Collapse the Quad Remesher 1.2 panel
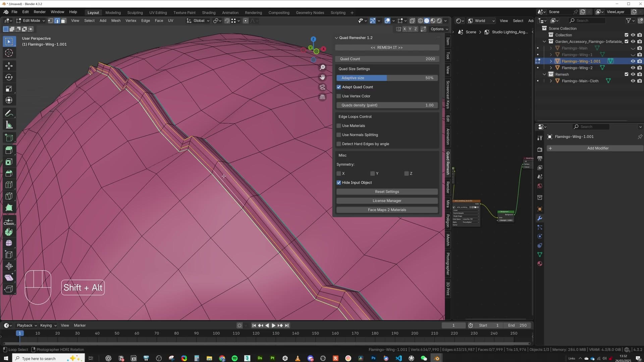This screenshot has height=362, width=644. 336,38
